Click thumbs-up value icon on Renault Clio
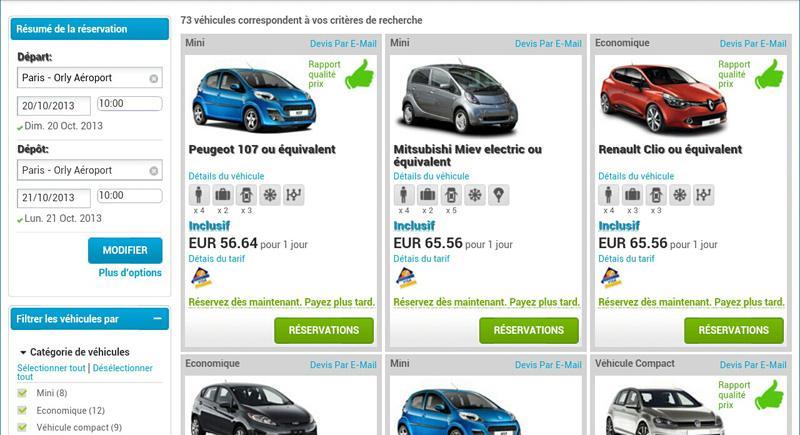Viewport: 800px width, 435px height. 769,74
